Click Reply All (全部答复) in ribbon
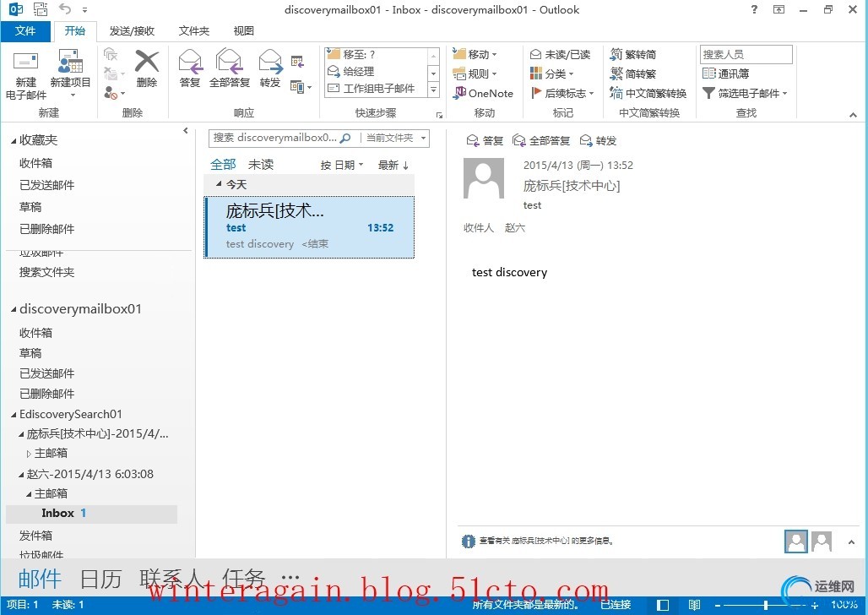Image resolution: width=868 pixels, height=615 pixels. coord(229,68)
